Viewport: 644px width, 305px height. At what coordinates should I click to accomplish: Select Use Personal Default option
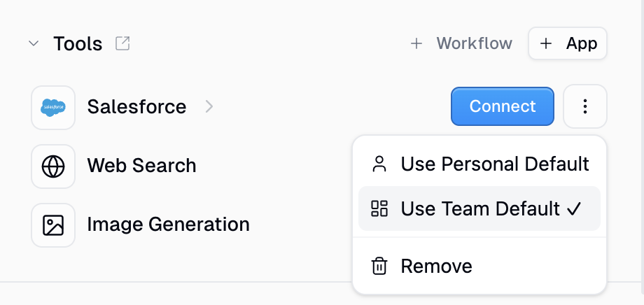click(x=479, y=164)
